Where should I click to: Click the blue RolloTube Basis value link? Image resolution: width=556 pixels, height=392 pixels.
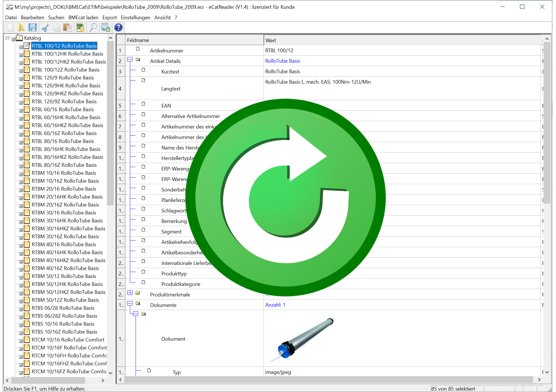[283, 61]
